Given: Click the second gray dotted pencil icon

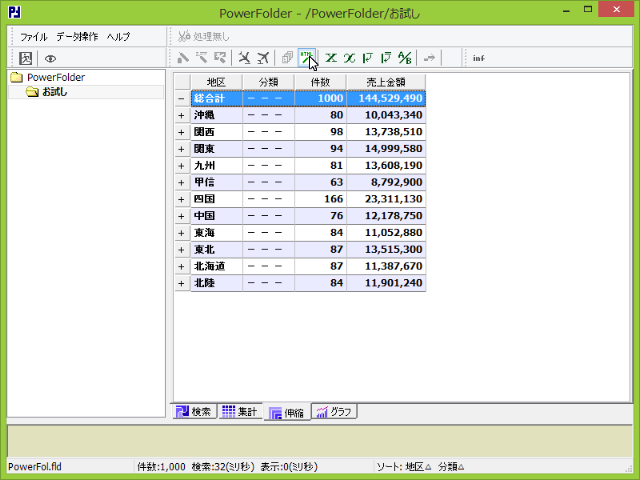Looking at the screenshot, I should 201,58.
